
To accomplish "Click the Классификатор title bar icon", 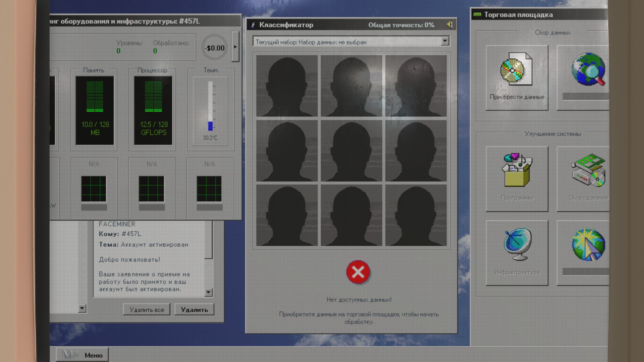I will pyautogui.click(x=253, y=25).
